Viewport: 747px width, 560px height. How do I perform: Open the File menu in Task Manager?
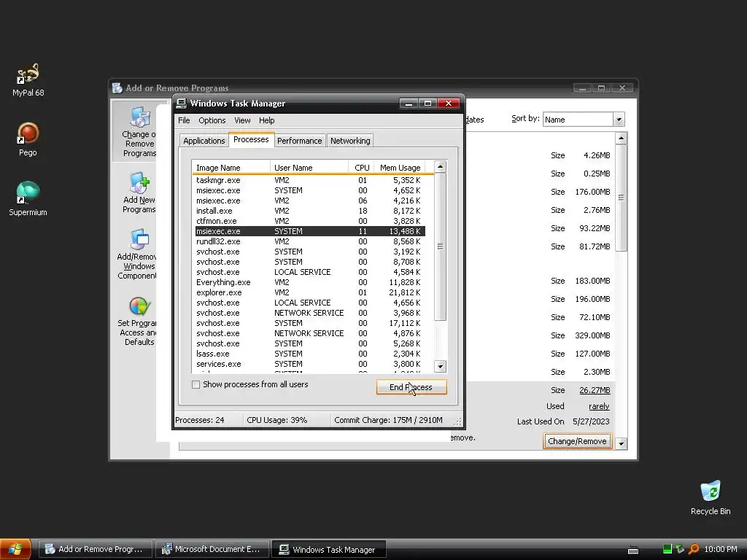coord(184,120)
